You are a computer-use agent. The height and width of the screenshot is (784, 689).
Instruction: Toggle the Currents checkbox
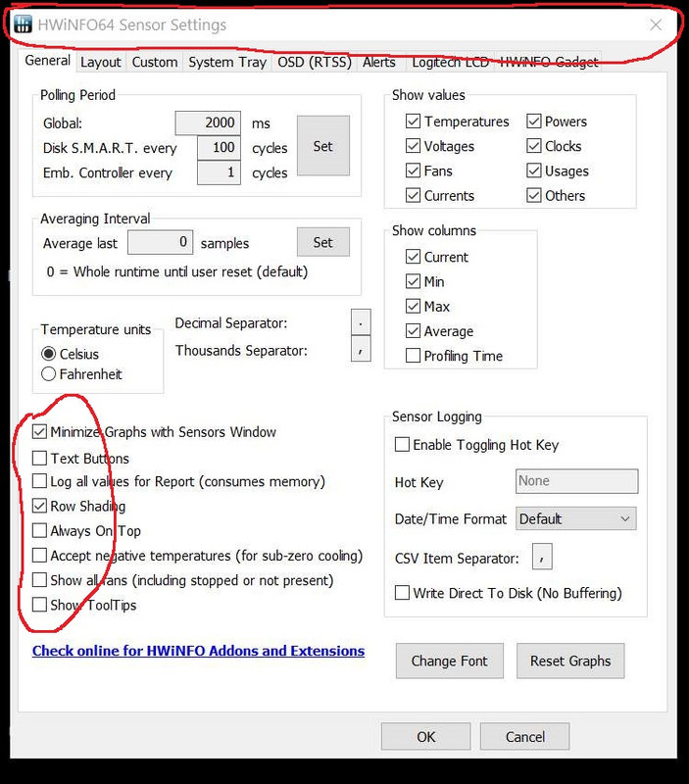point(413,195)
